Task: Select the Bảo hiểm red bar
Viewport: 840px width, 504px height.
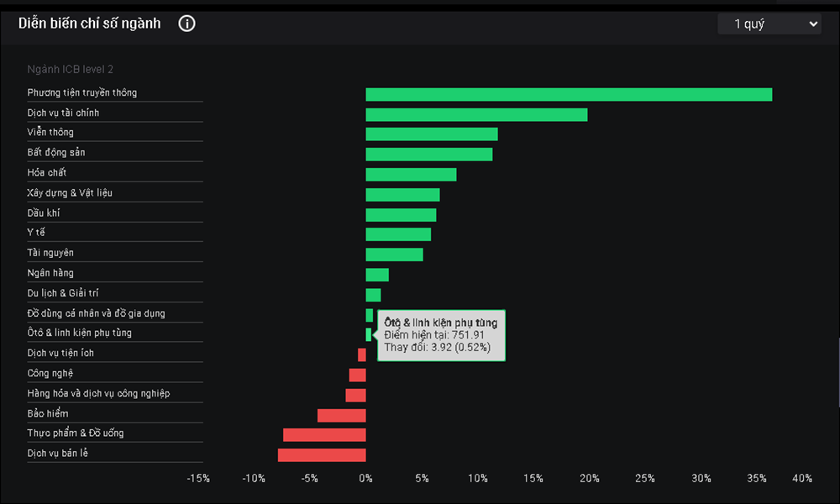Action: tap(342, 416)
